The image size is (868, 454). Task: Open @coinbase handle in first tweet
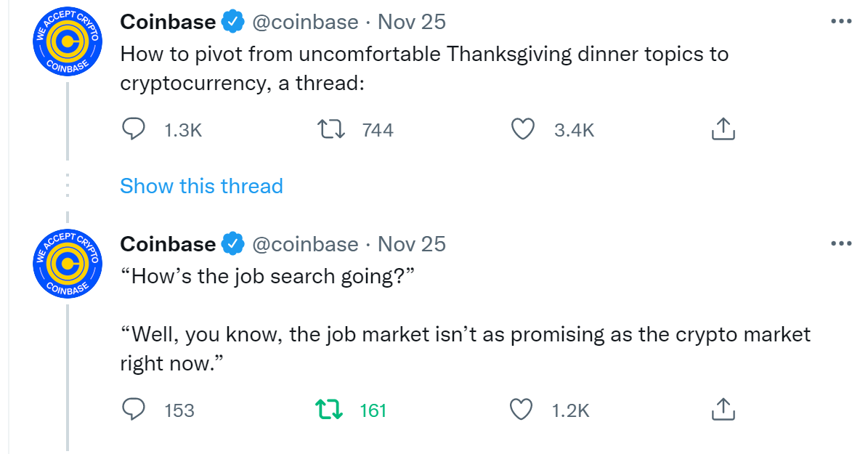click(306, 22)
